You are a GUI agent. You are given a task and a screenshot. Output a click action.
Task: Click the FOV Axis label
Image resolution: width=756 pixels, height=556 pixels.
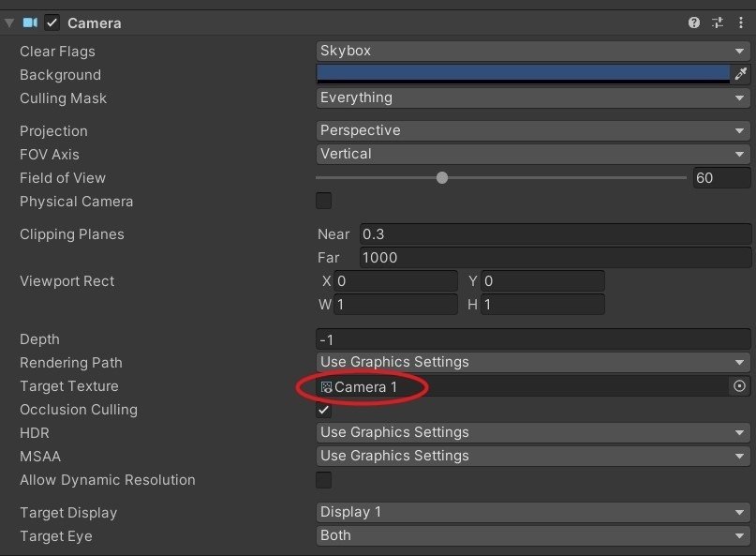click(49, 155)
